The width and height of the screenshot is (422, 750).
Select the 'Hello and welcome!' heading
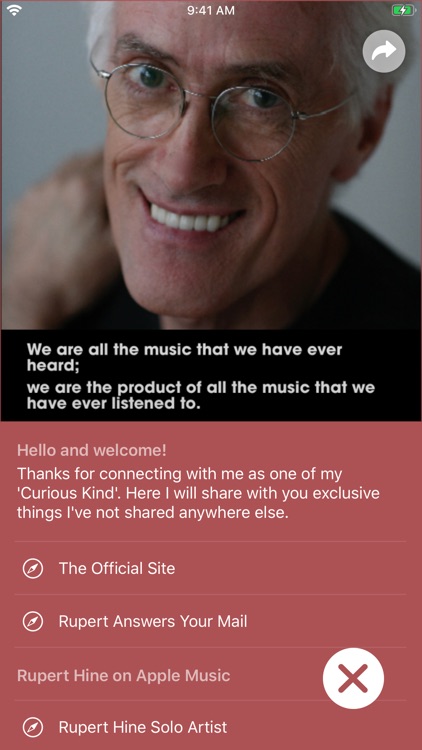click(92, 451)
